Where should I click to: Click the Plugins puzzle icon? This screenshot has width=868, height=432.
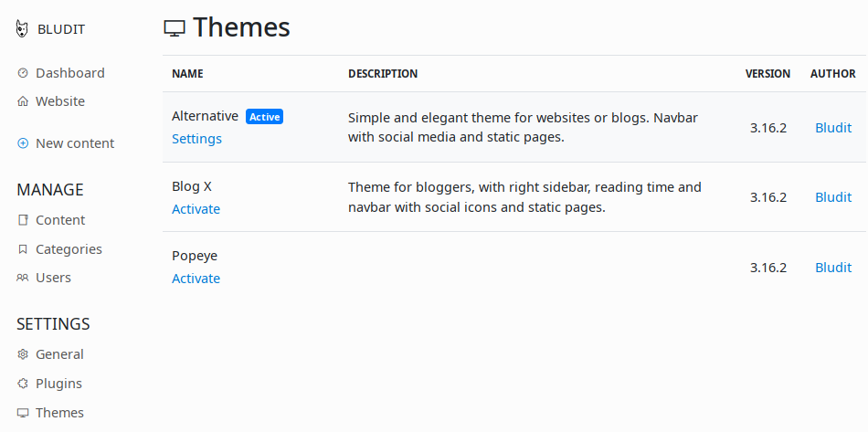point(23,384)
